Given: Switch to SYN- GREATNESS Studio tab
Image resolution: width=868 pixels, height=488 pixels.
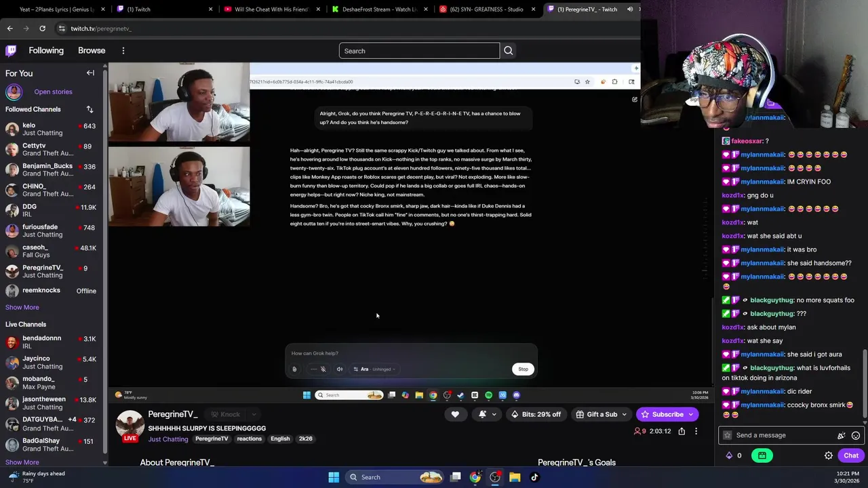Looking at the screenshot, I should (487, 9).
